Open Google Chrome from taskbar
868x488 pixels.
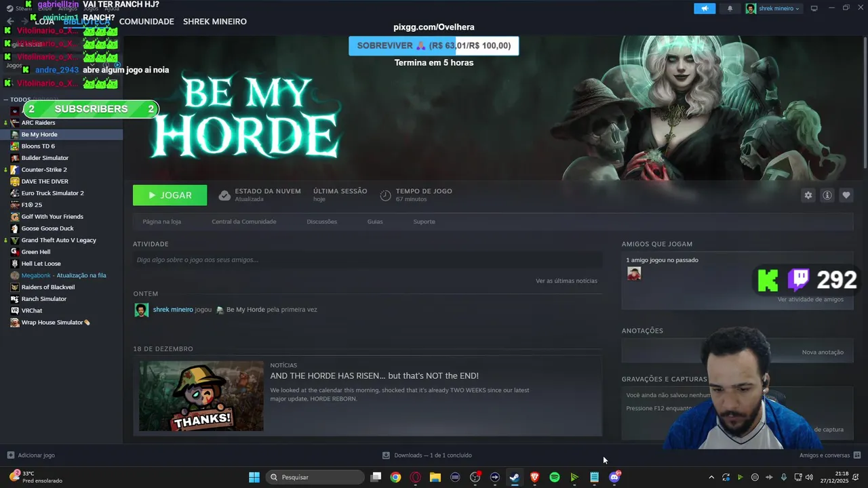[395, 477]
